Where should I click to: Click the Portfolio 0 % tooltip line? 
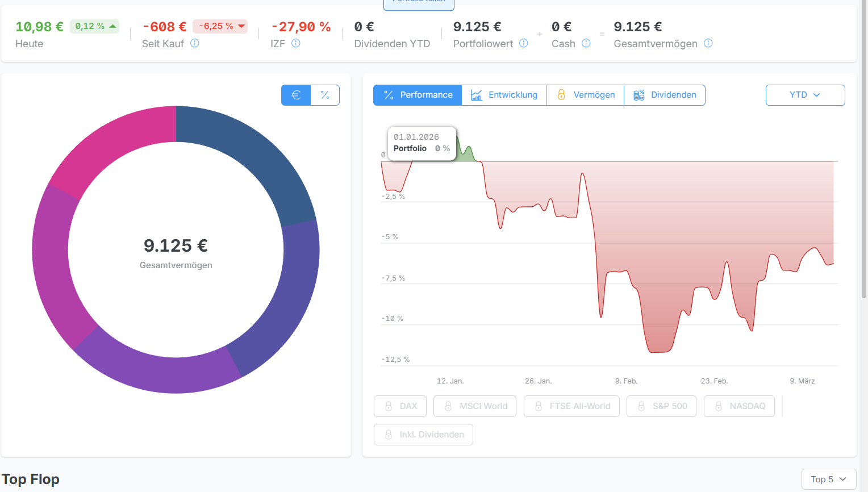click(x=422, y=148)
